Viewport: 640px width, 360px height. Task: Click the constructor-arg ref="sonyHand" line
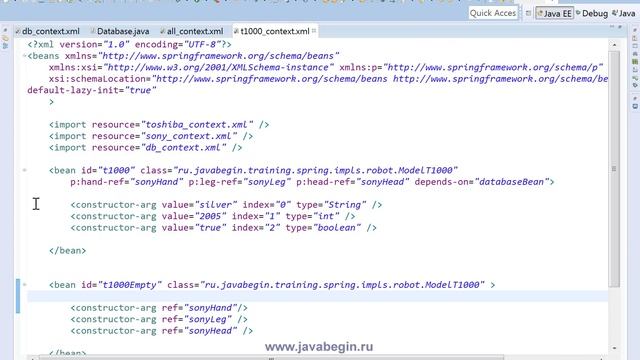pos(159,307)
